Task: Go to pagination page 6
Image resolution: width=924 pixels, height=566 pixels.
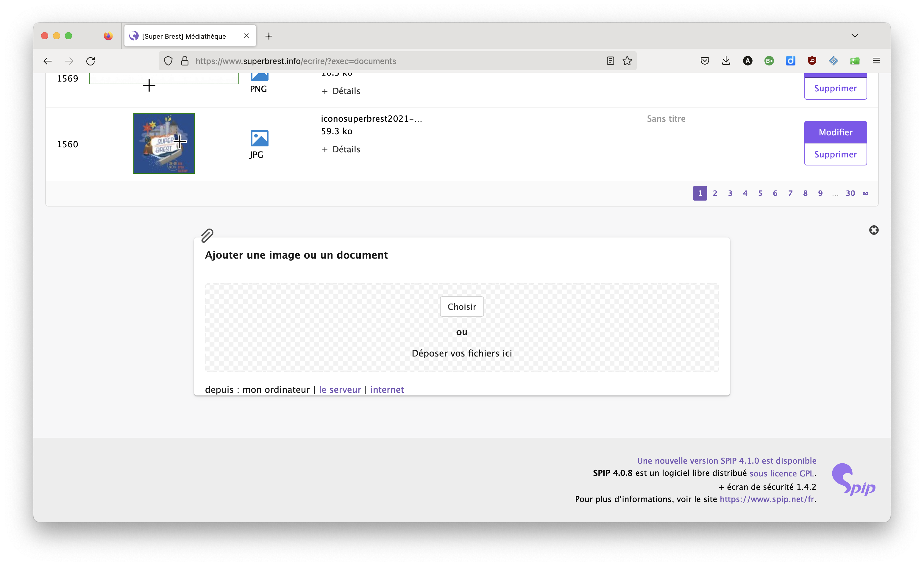Action: (x=775, y=193)
